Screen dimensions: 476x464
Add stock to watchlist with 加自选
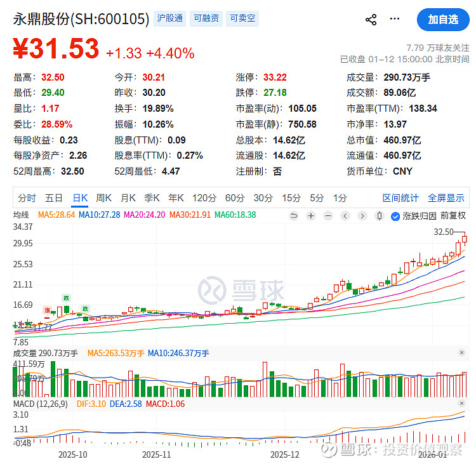click(x=443, y=20)
